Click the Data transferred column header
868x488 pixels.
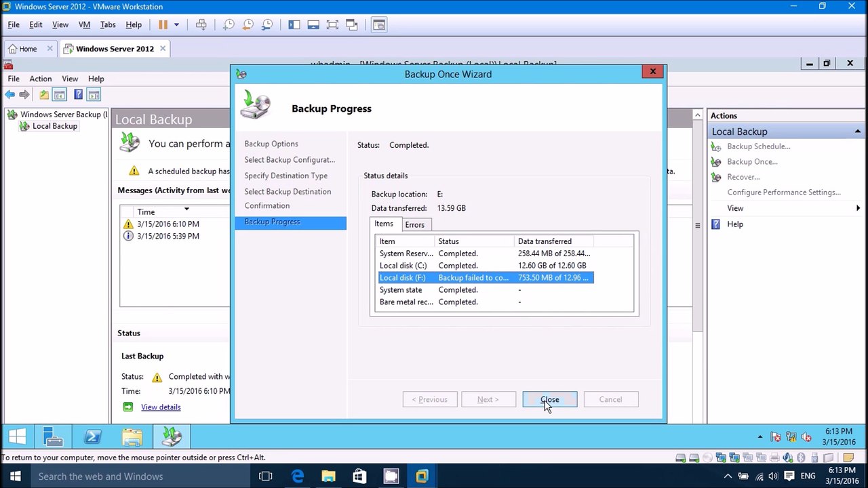click(x=553, y=241)
